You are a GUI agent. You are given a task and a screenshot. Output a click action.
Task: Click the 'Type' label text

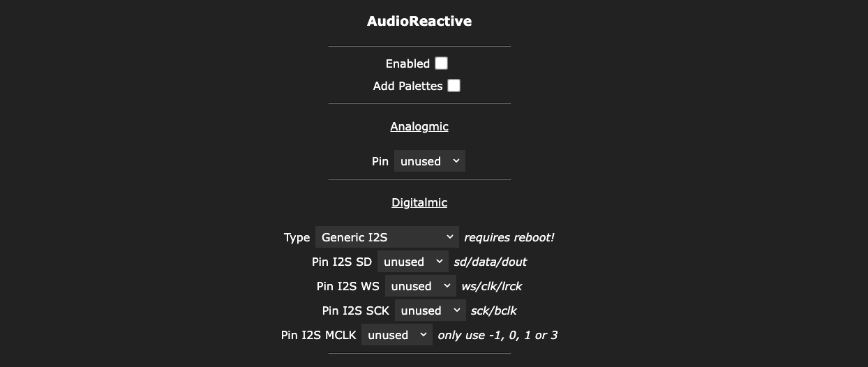click(x=297, y=237)
